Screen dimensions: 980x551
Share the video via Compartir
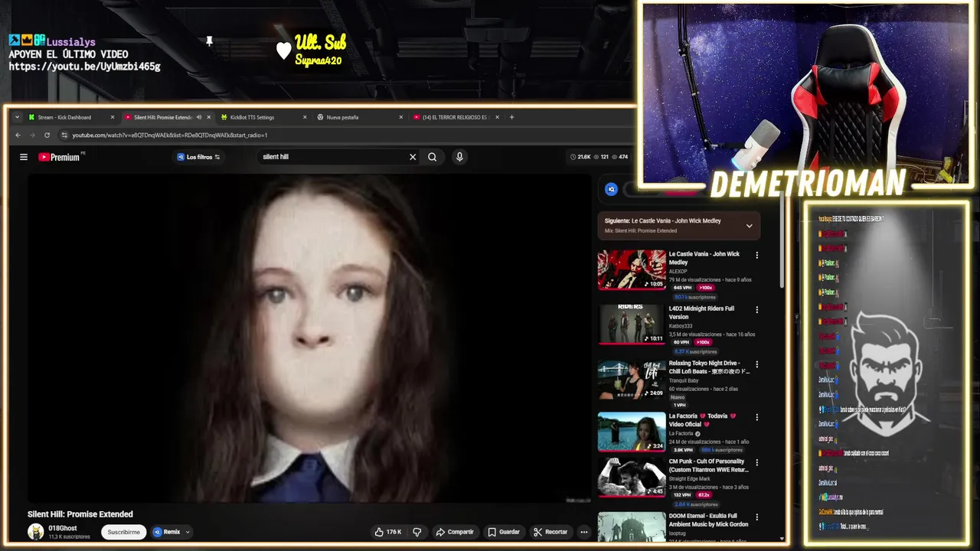click(x=455, y=532)
